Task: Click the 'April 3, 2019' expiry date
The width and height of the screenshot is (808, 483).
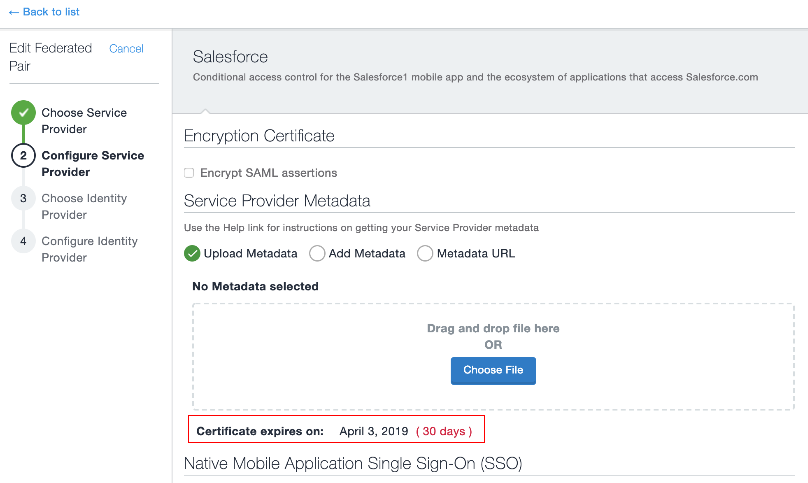Action: (374, 431)
